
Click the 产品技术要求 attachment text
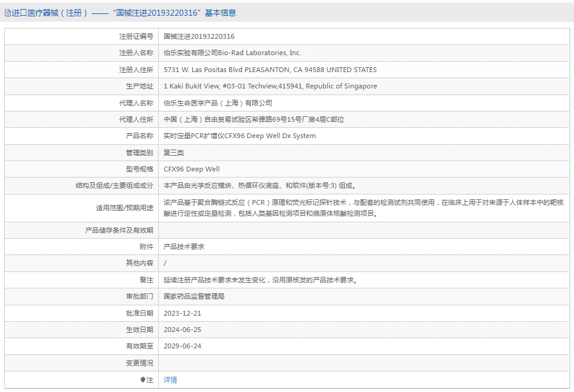click(184, 247)
